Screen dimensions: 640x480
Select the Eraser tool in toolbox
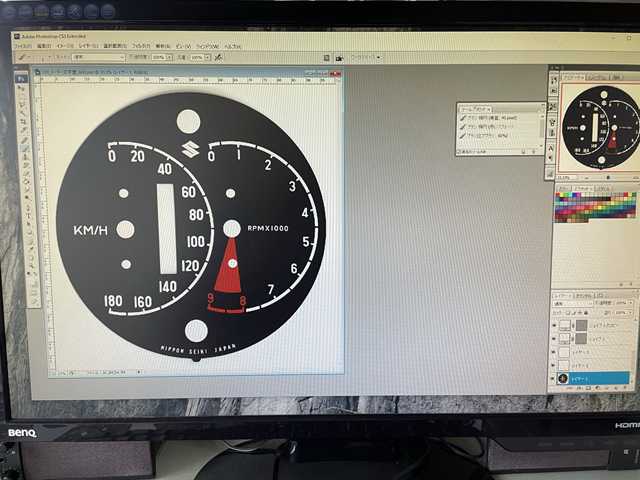[x=27, y=173]
